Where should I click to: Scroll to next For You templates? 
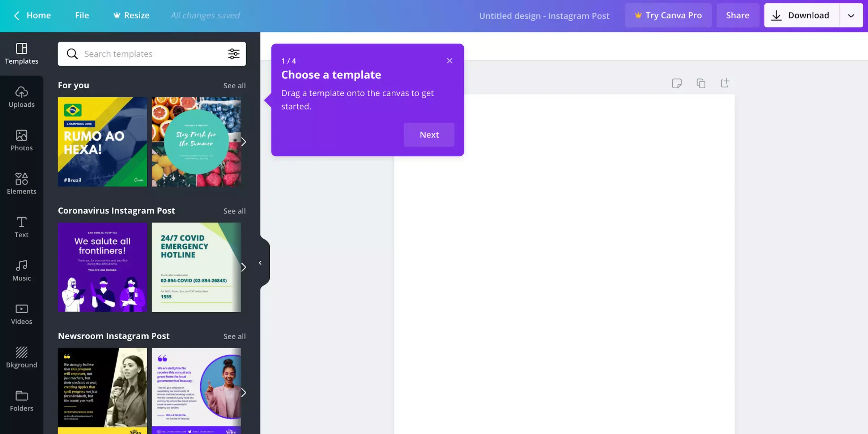[243, 142]
